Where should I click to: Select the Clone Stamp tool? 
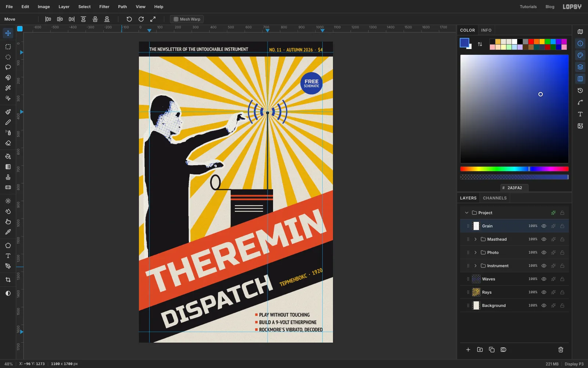pyautogui.click(x=8, y=177)
